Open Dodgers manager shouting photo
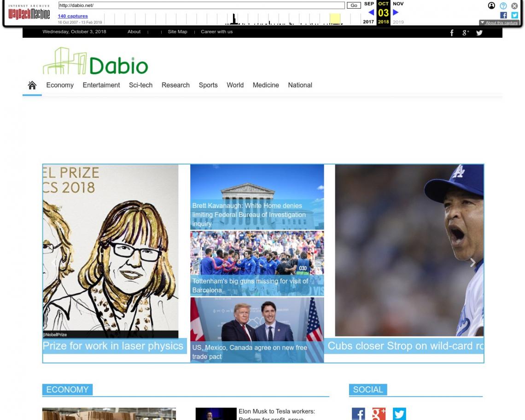The width and height of the screenshot is (525, 420). pos(409,250)
